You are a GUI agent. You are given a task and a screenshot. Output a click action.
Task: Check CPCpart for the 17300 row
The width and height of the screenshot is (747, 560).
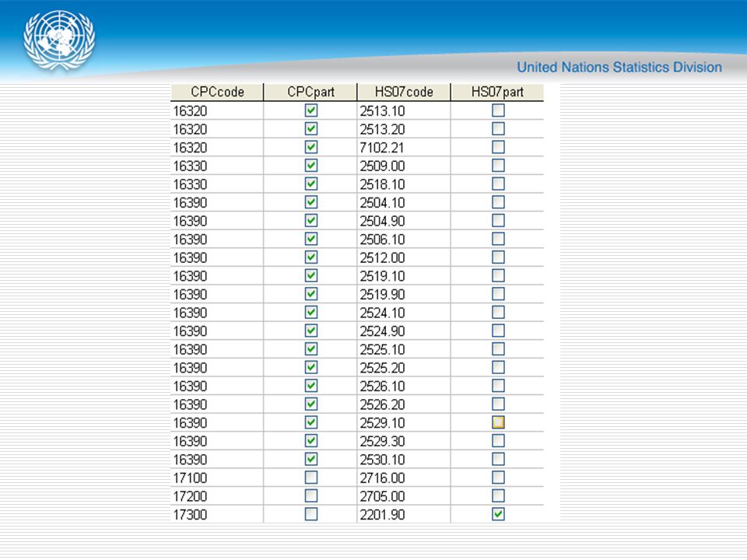pyautogui.click(x=311, y=514)
